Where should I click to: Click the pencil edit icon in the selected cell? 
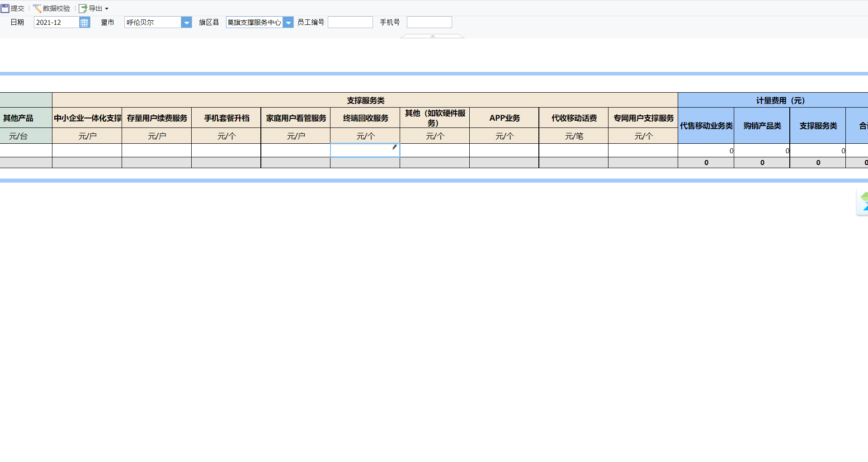pyautogui.click(x=394, y=147)
